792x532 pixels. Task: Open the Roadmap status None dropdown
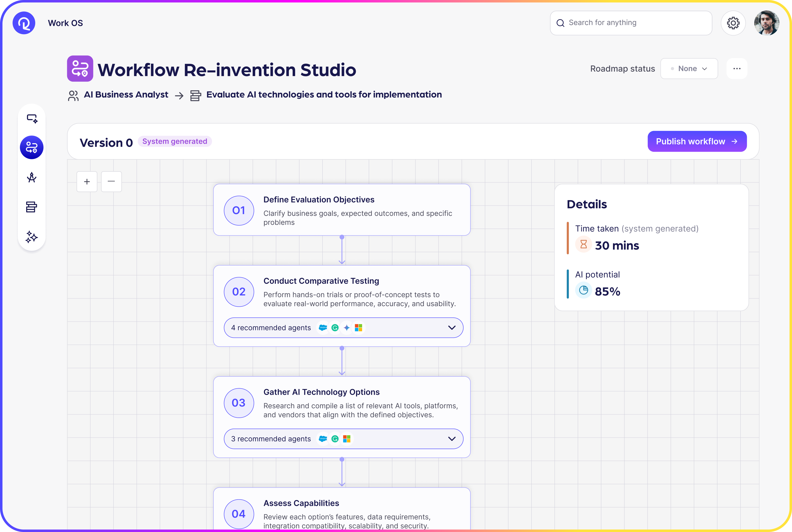coord(689,68)
